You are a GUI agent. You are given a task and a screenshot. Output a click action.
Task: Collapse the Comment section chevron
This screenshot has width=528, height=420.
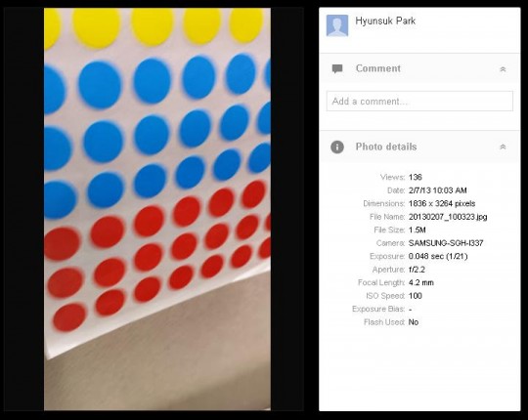(x=503, y=69)
